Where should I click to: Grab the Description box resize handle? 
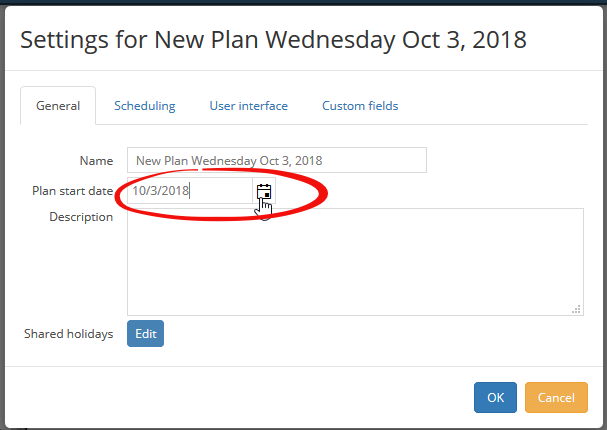(576, 309)
